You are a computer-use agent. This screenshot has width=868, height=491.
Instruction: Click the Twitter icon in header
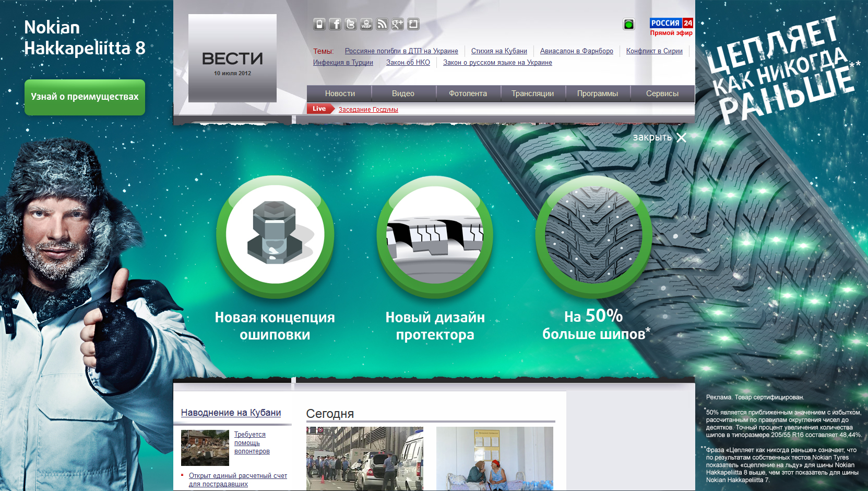[351, 24]
